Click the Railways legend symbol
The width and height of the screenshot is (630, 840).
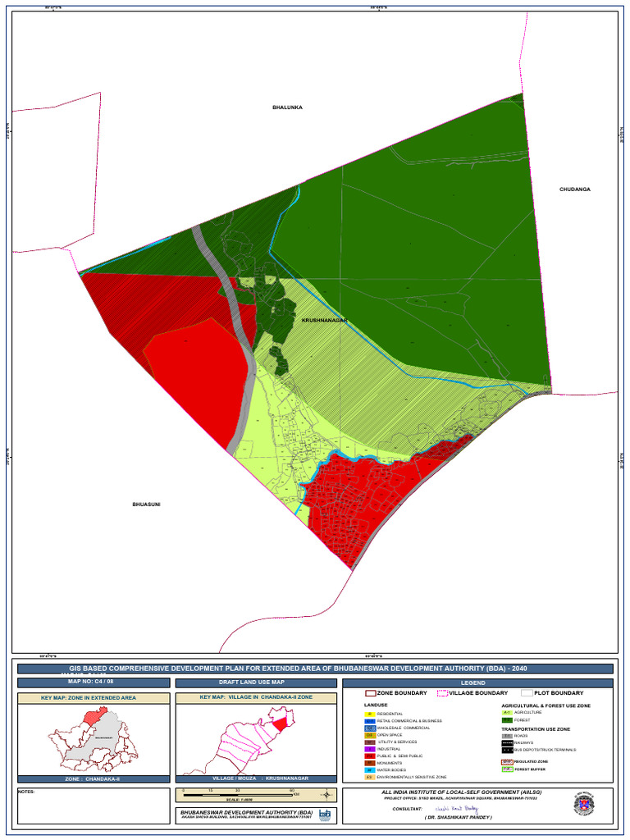pyautogui.click(x=507, y=743)
